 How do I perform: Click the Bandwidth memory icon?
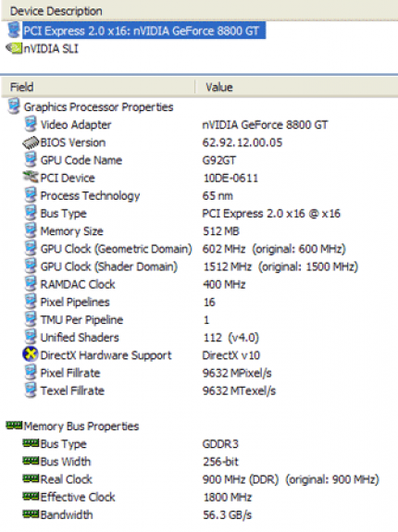click(31, 514)
